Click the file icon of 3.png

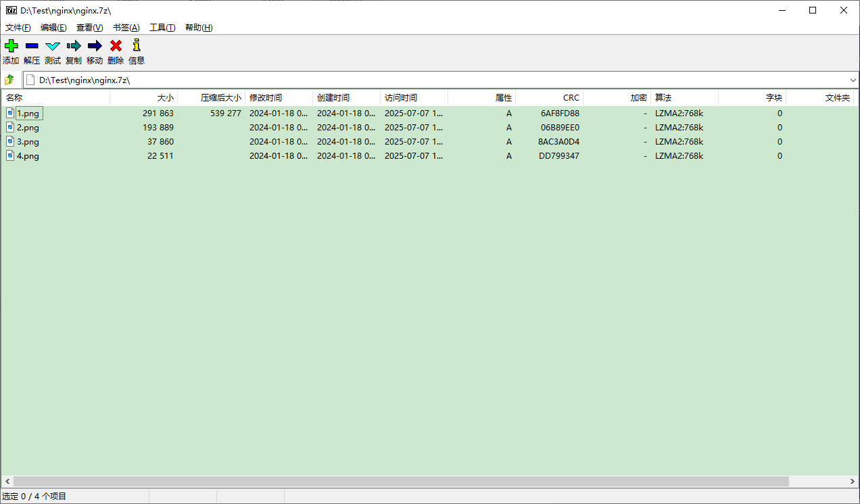coord(10,141)
